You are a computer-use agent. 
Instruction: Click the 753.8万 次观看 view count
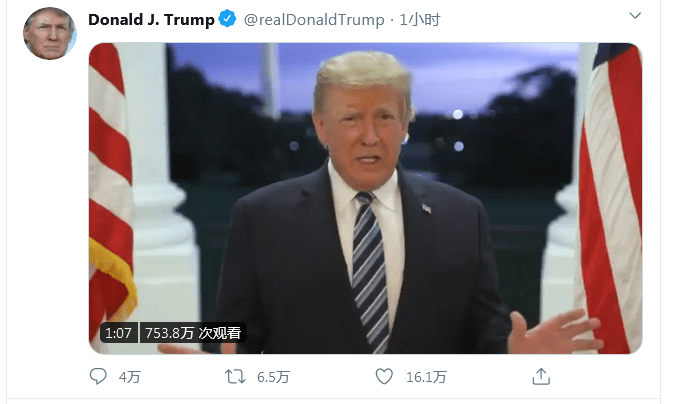click(193, 333)
